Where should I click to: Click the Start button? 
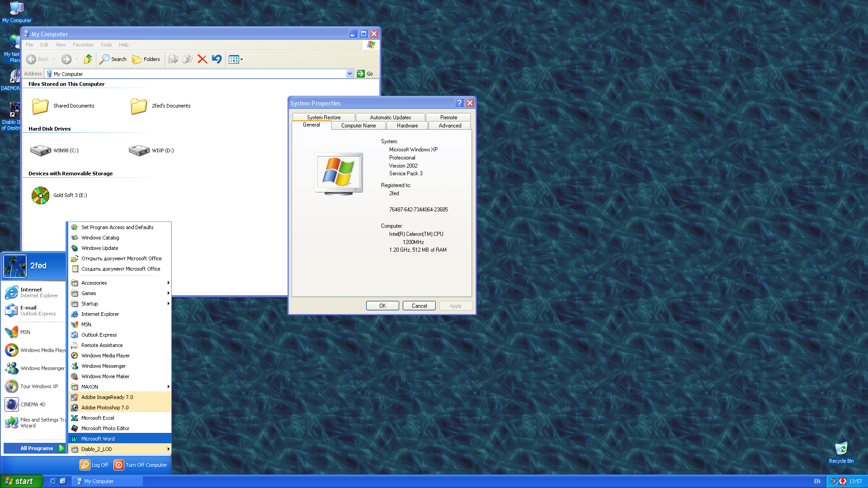click(22, 481)
